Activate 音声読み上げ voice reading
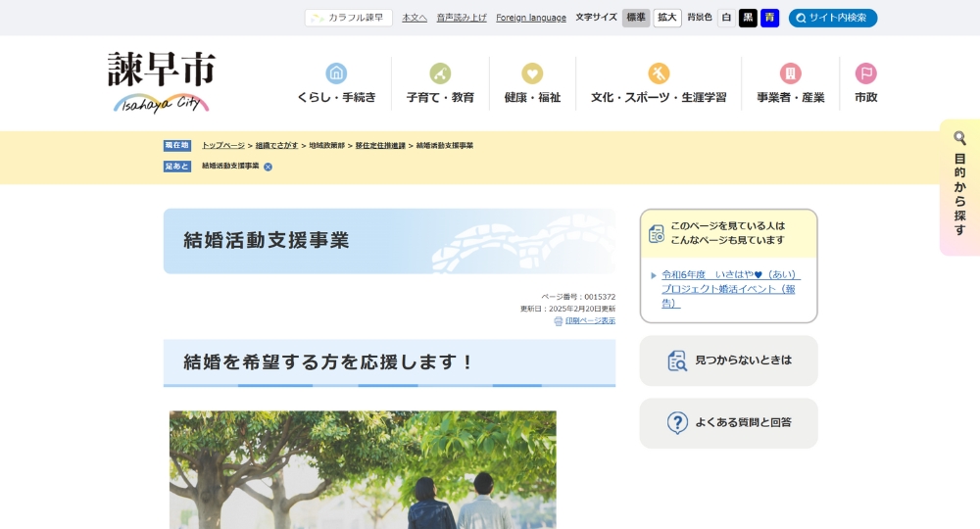The width and height of the screenshot is (980, 529). coord(462,18)
